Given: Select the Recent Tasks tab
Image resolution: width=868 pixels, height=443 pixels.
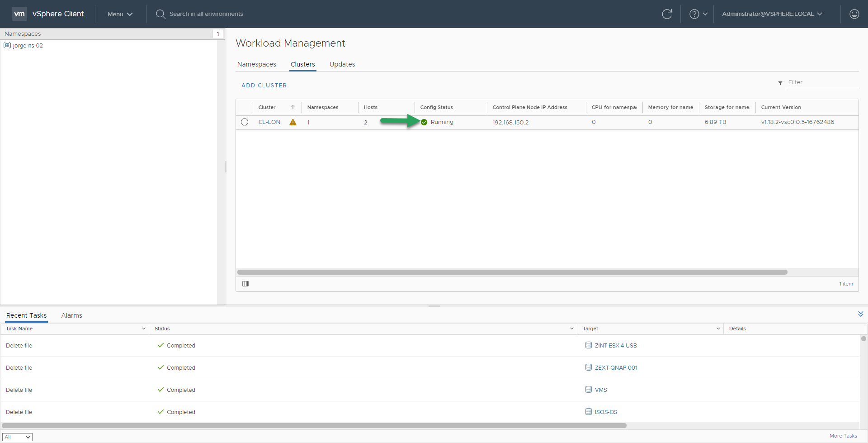Looking at the screenshot, I should [27, 315].
